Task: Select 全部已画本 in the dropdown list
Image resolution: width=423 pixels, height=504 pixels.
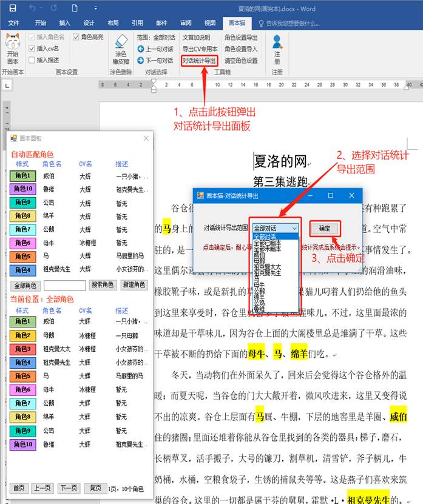Action: click(276, 243)
